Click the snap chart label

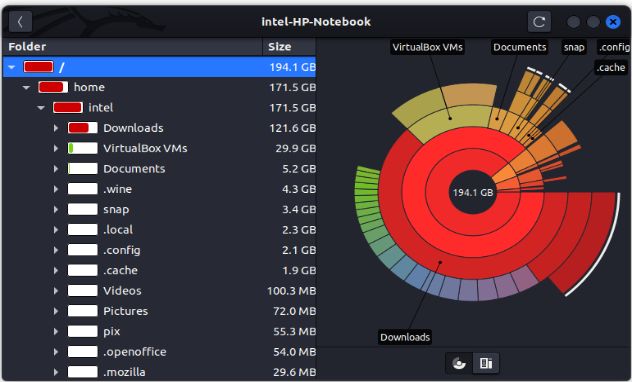pos(574,47)
